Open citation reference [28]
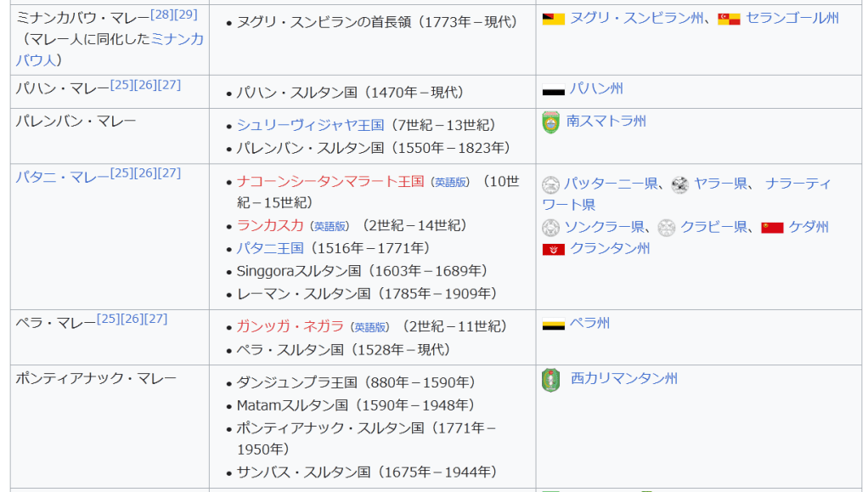 [x=161, y=14]
